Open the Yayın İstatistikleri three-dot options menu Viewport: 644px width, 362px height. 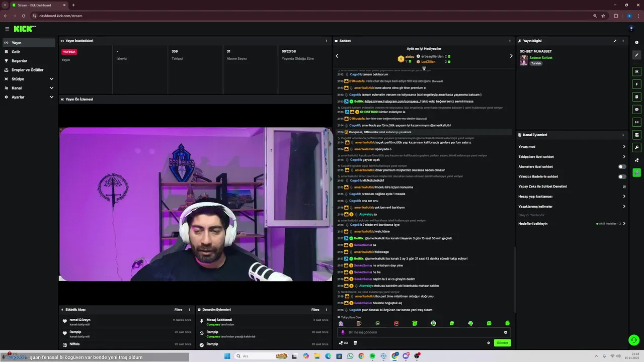click(x=326, y=41)
